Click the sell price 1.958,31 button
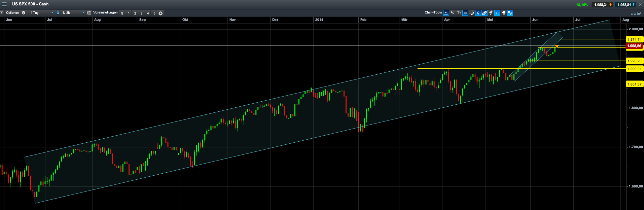Screen dimensions: 644x210 click(602, 5)
